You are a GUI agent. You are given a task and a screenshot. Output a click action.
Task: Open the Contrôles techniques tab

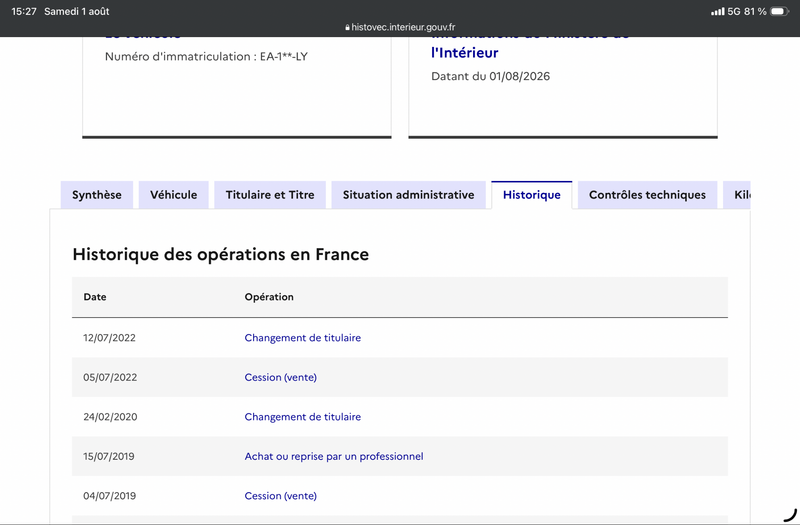647,195
